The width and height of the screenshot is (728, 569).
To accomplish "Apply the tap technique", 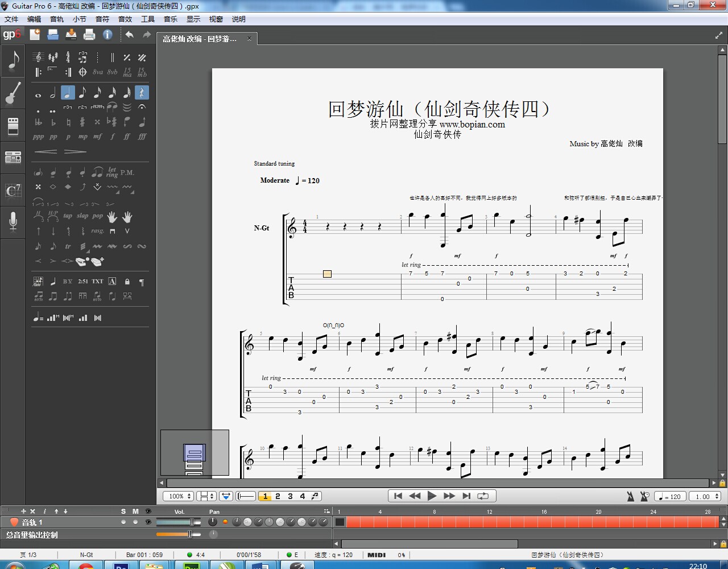I will click(68, 216).
